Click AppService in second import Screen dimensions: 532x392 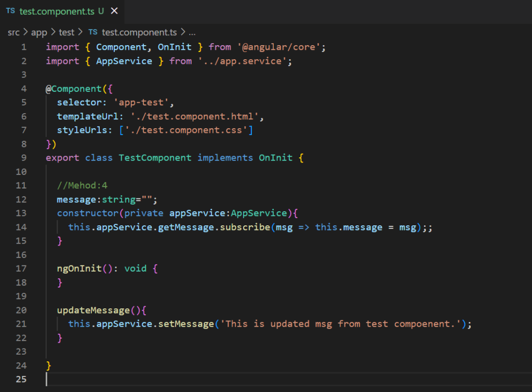point(124,61)
